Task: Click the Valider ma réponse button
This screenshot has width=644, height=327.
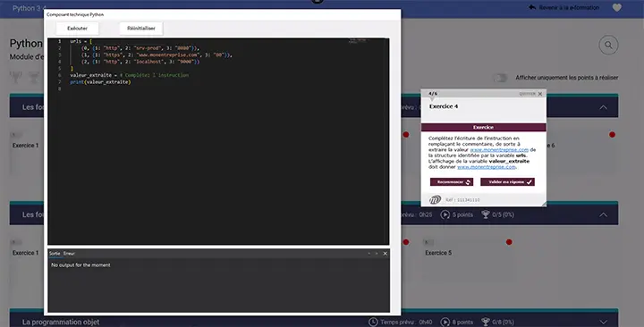Action: click(x=507, y=181)
